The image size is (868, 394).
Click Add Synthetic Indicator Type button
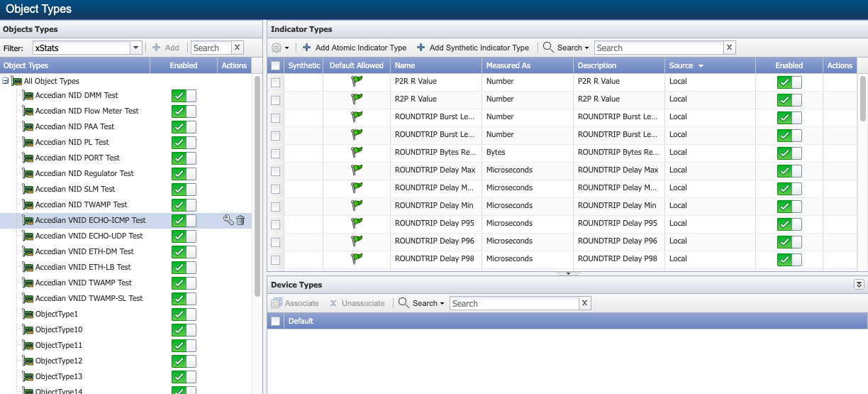[x=473, y=48]
